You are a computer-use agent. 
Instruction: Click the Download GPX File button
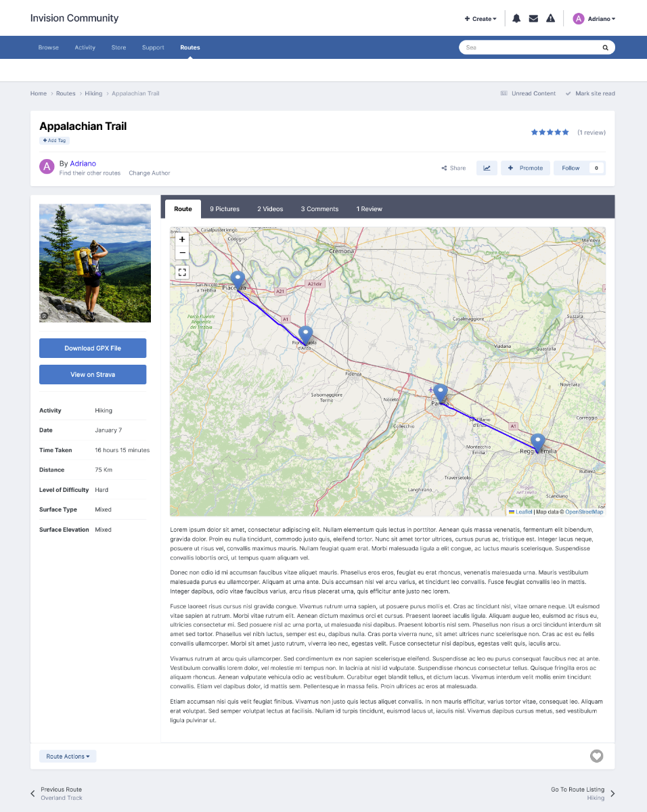93,348
